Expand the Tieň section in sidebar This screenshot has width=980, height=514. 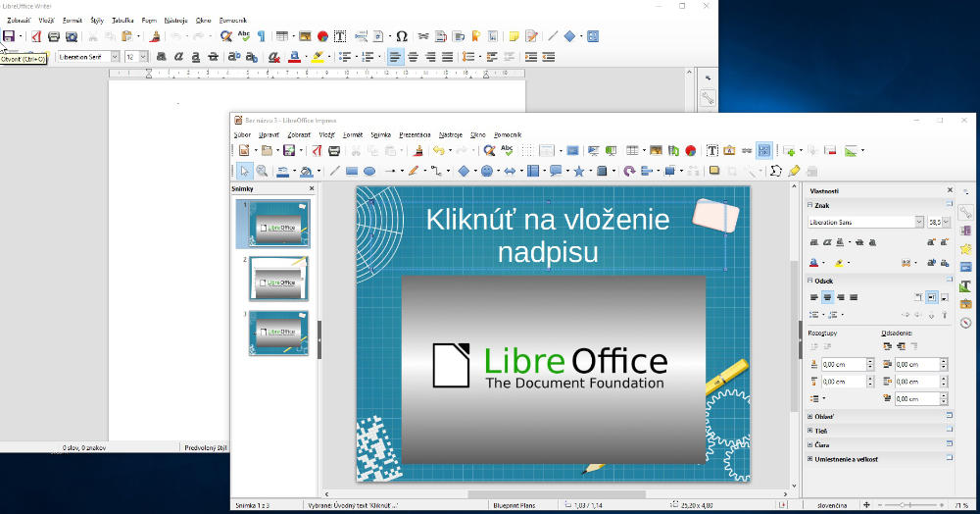pos(810,431)
